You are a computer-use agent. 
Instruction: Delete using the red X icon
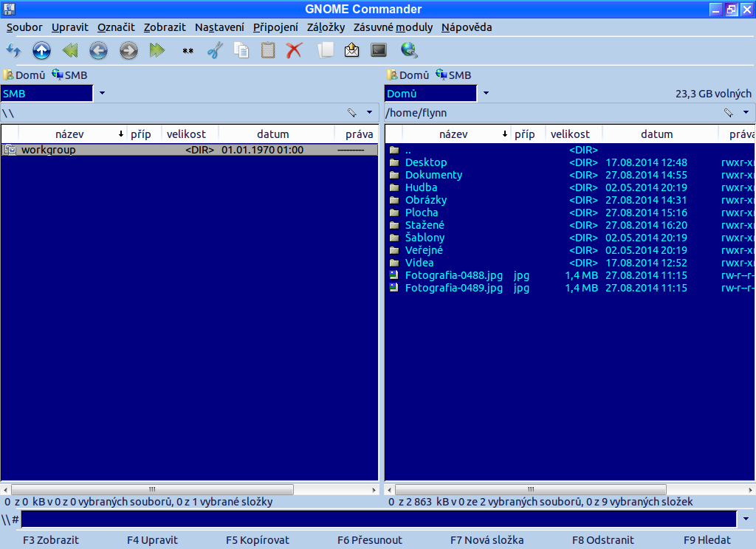coord(294,50)
